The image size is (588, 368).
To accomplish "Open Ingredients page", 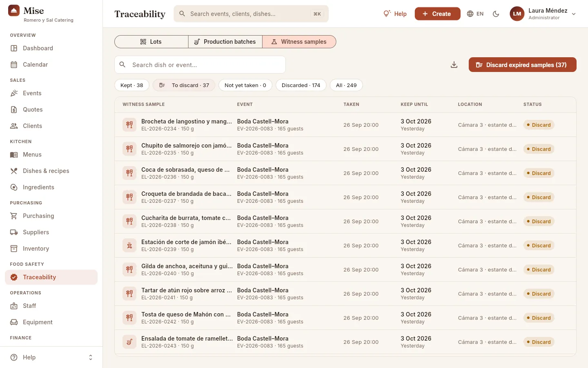I will coord(51,187).
